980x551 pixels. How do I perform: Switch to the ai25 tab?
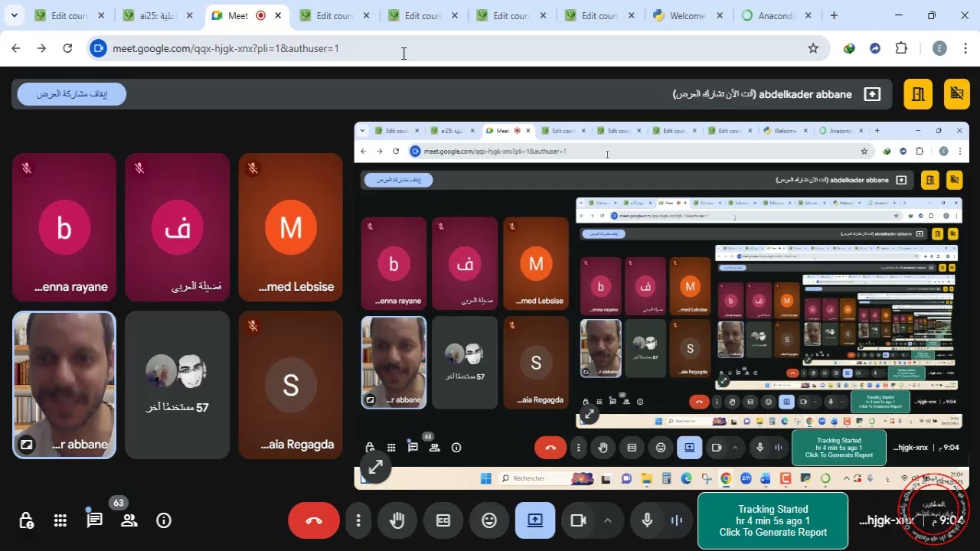click(x=159, y=15)
